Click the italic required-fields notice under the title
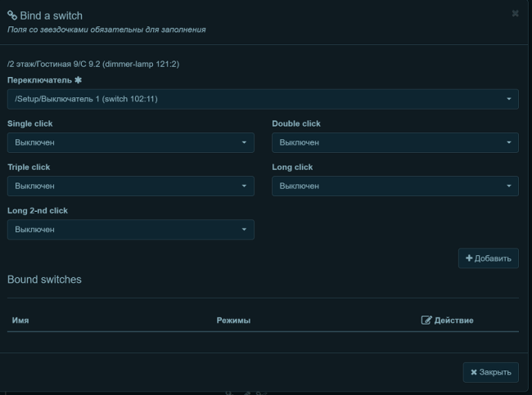532x395 pixels. (x=106, y=29)
